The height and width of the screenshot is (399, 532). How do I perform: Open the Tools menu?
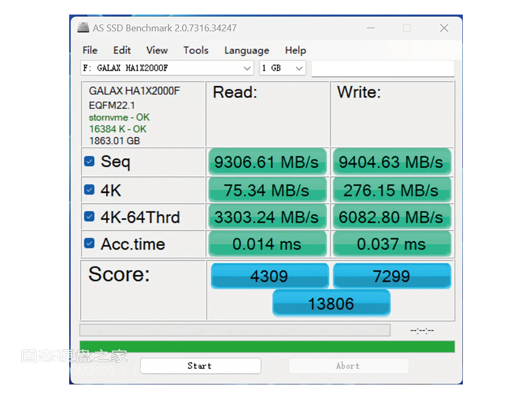pos(196,50)
